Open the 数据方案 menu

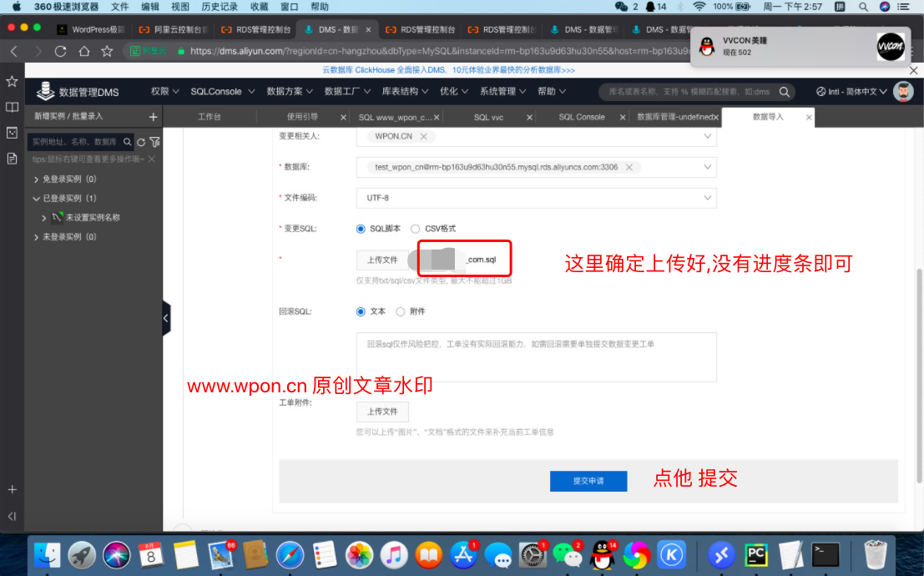click(290, 91)
